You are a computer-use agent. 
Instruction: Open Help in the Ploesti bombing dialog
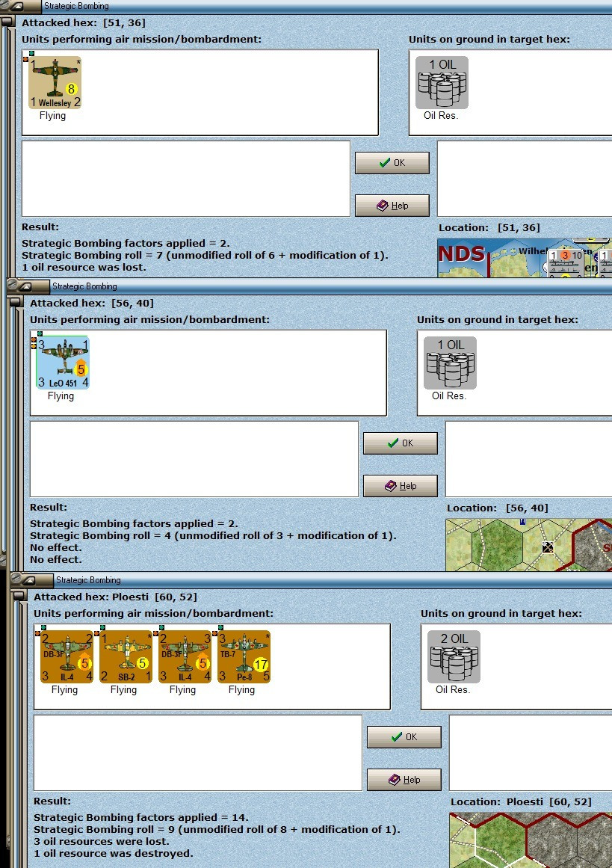(x=404, y=780)
